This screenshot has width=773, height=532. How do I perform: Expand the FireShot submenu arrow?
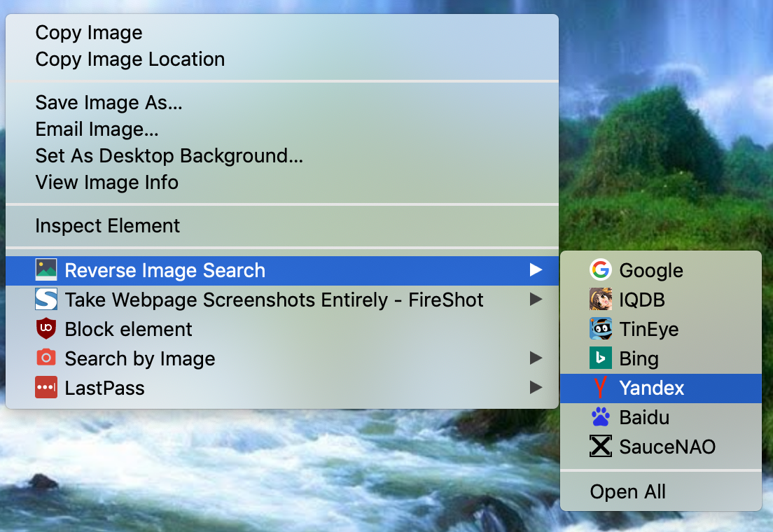[536, 300]
